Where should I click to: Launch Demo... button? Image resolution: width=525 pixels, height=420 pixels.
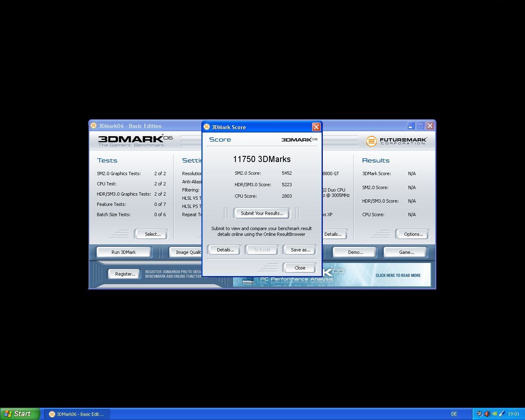[355, 252]
